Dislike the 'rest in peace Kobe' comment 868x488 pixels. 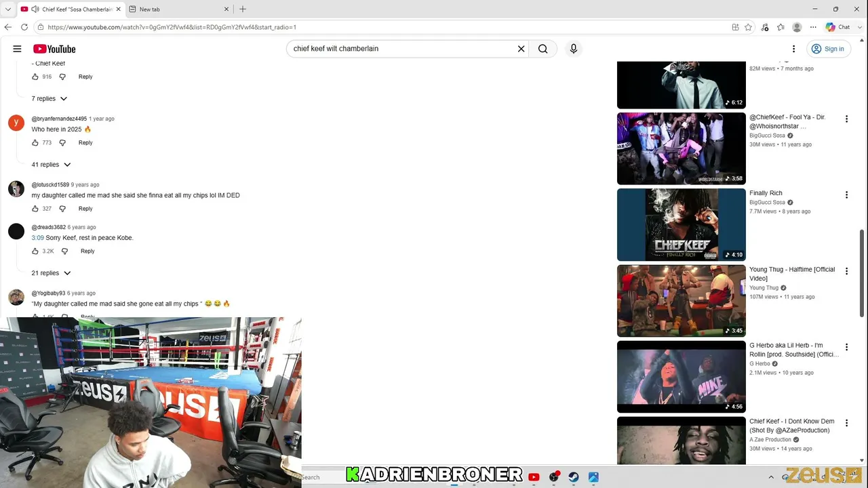pos(64,251)
